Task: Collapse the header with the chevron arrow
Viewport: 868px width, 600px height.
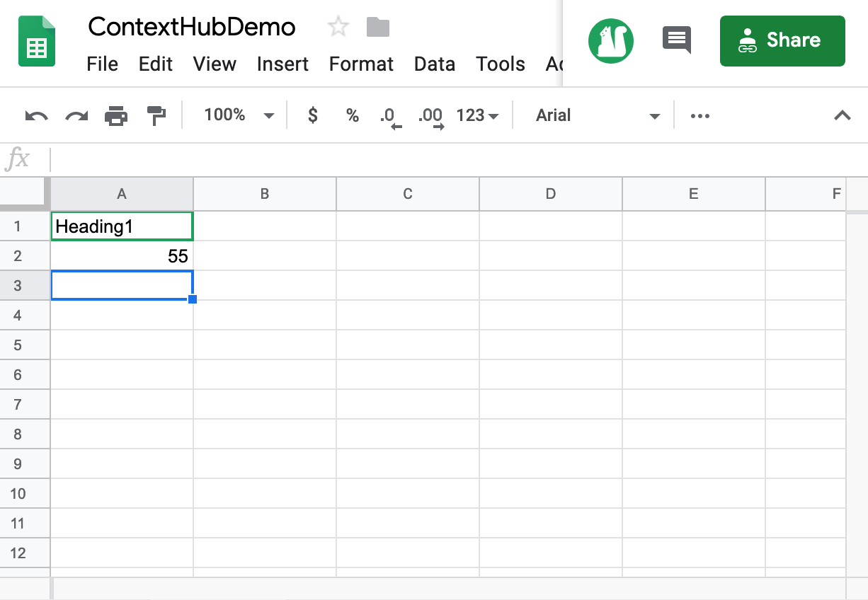Action: click(842, 115)
